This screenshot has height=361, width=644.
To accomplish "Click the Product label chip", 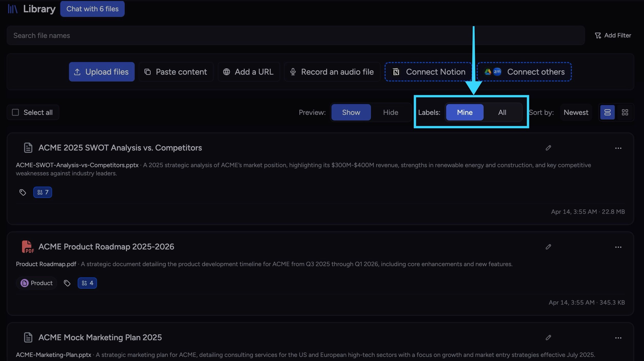I will click(36, 283).
